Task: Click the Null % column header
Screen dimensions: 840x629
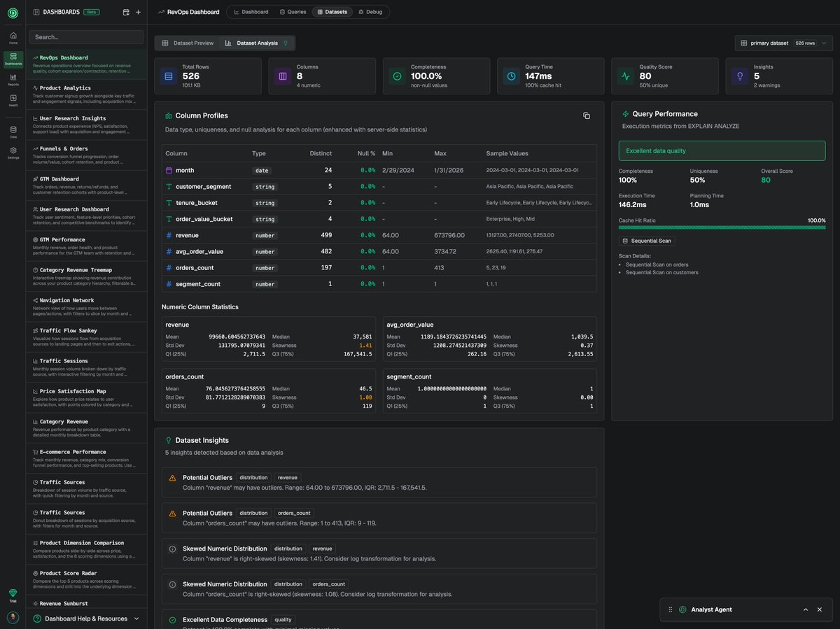Action: [x=366, y=153]
